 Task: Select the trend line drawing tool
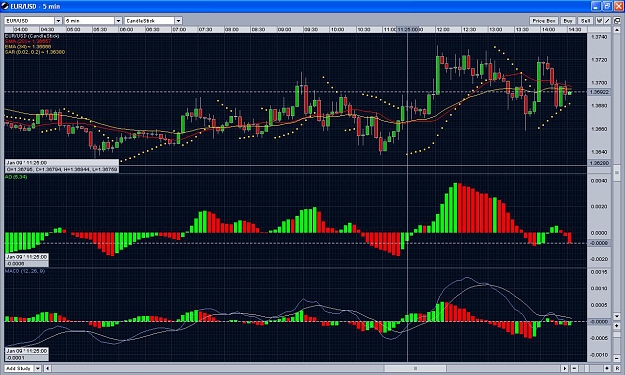pyautogui.click(x=607, y=21)
